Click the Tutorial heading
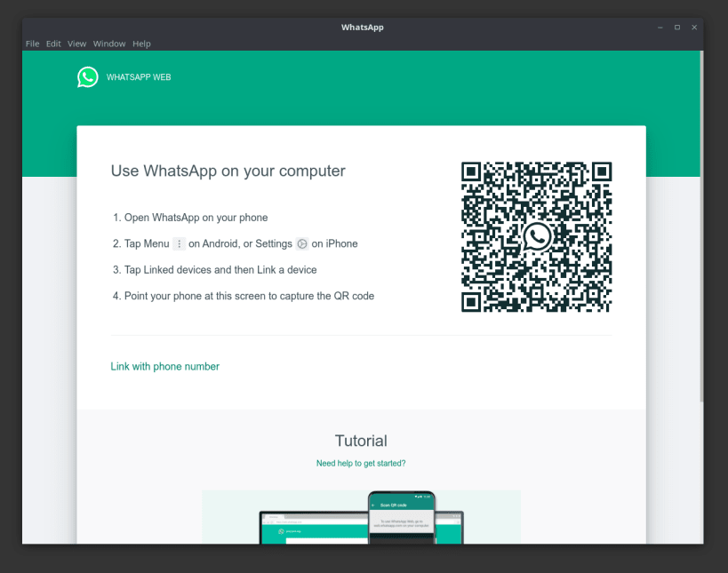 361,441
